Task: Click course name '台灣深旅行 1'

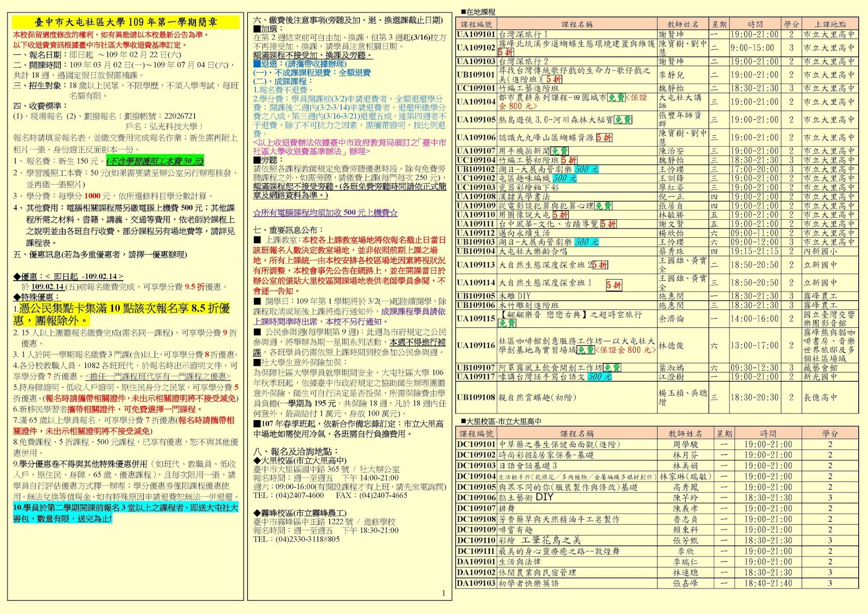Action: coord(524,34)
